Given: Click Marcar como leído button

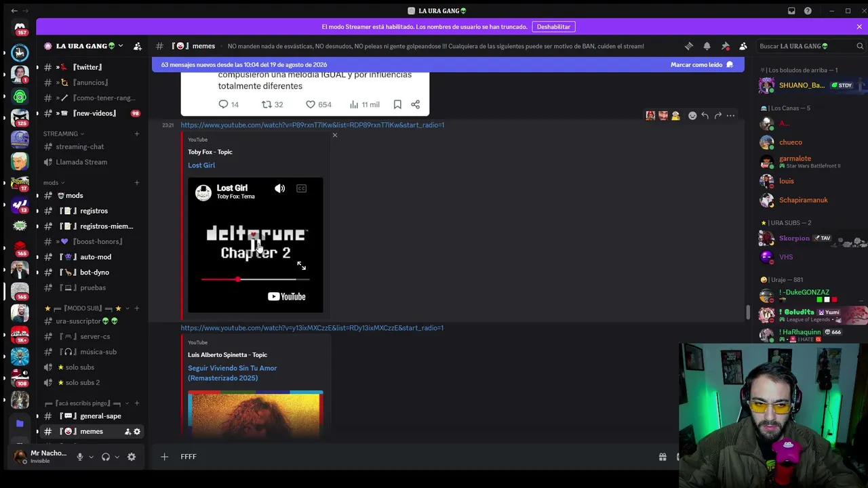Looking at the screenshot, I should coord(702,65).
